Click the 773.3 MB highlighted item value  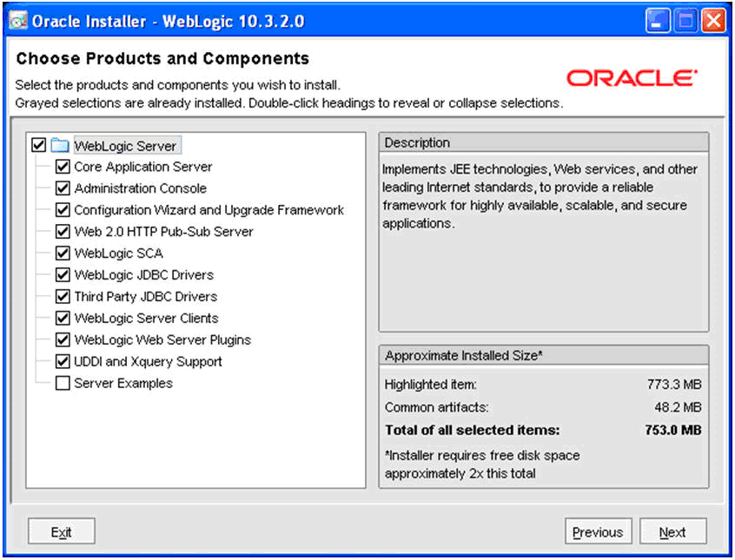pos(674,385)
